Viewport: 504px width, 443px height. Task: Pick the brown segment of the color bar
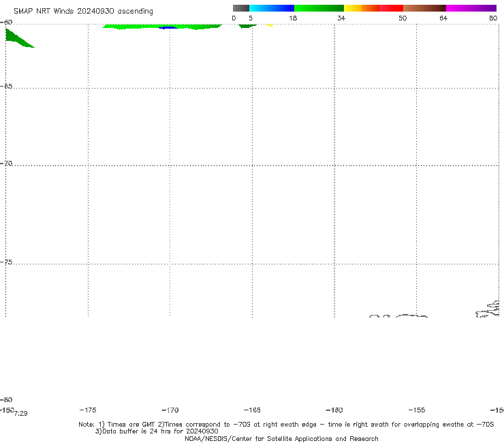pyautogui.click(x=424, y=8)
